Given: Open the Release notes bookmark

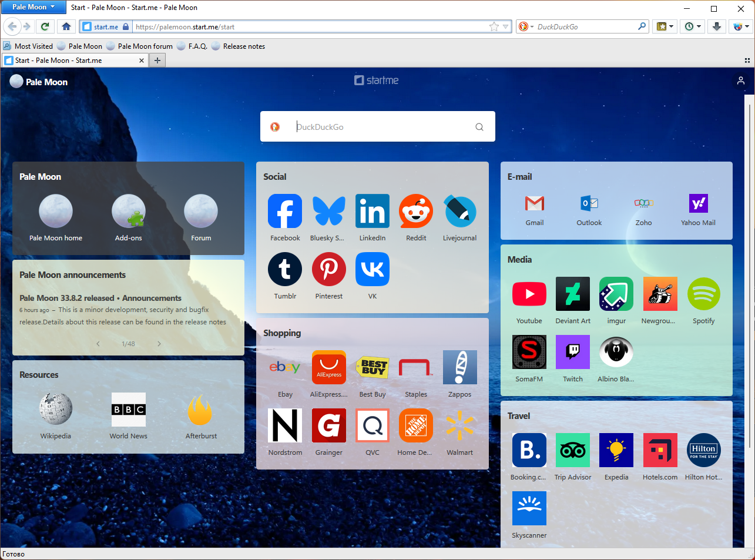Looking at the screenshot, I should (x=238, y=46).
